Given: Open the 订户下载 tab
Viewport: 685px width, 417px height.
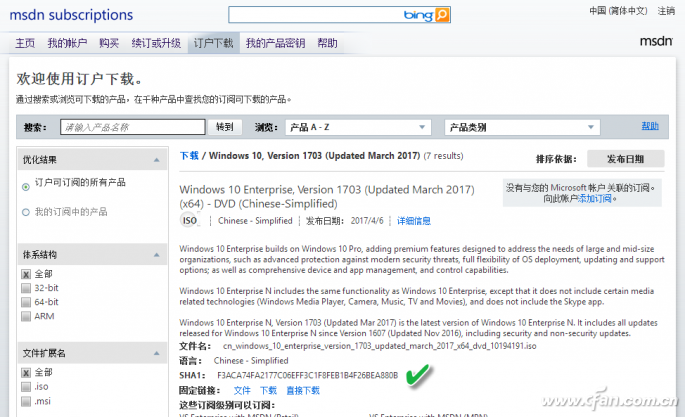Looking at the screenshot, I should pos(214,43).
